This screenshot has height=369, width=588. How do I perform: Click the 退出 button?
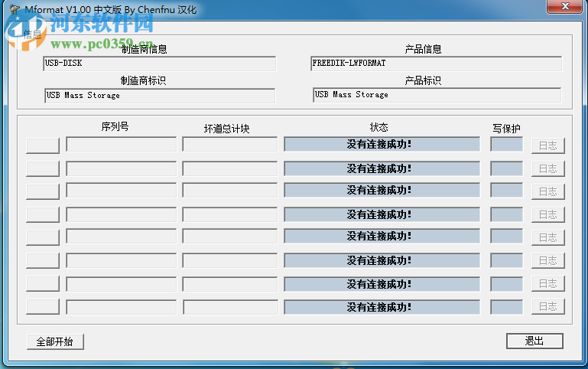(534, 341)
